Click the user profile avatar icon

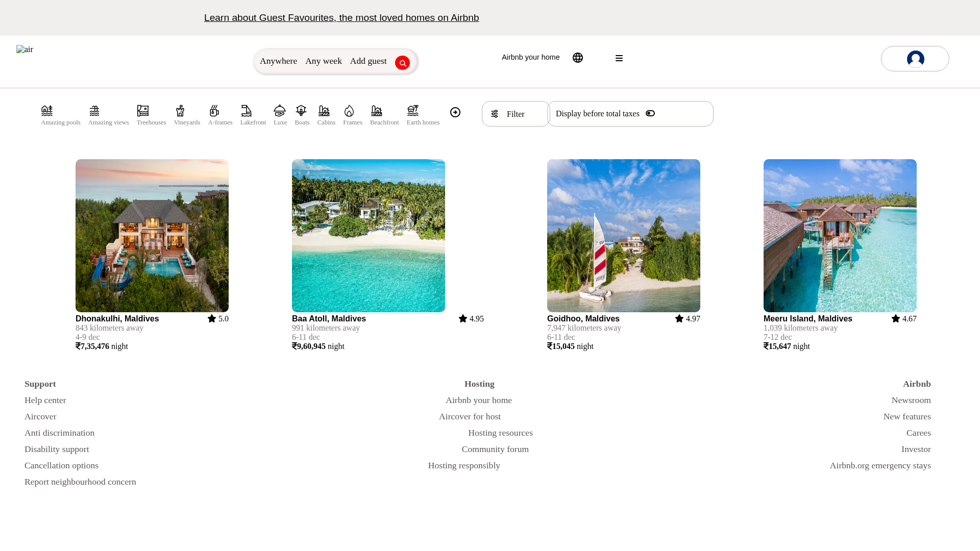tap(916, 59)
